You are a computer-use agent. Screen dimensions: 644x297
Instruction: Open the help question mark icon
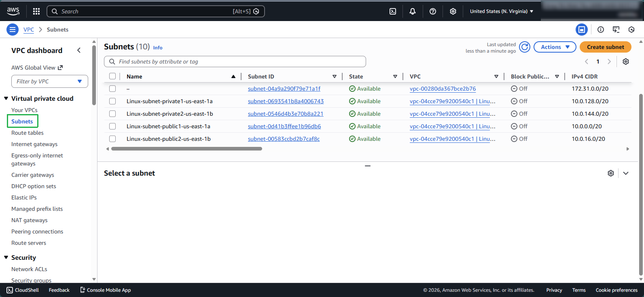(x=433, y=11)
